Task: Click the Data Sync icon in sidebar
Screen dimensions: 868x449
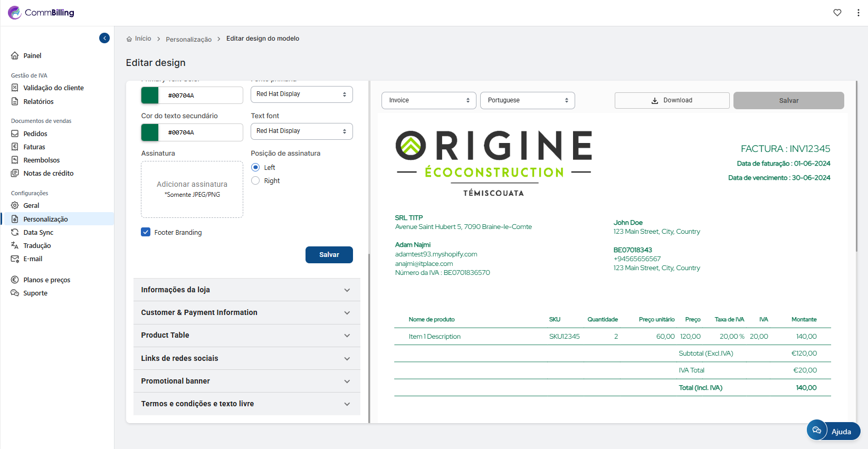Action: (x=15, y=232)
